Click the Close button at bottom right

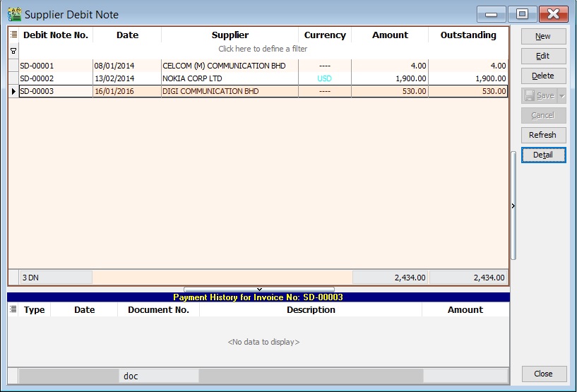point(543,374)
